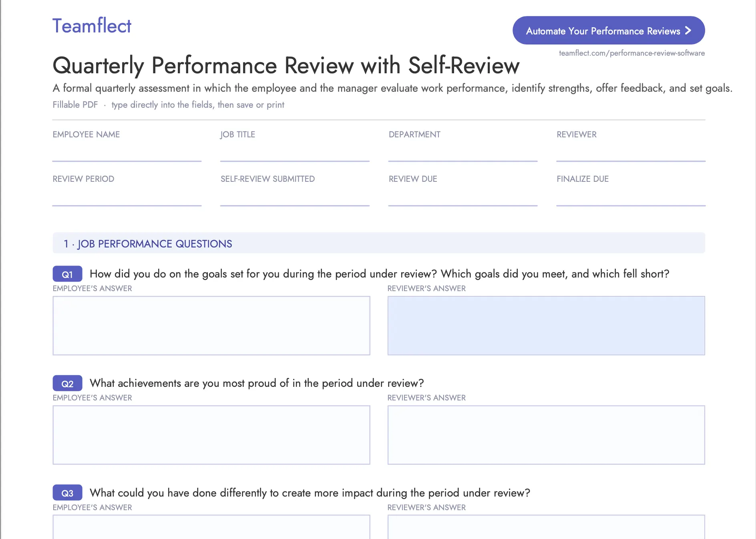Image resolution: width=756 pixels, height=539 pixels.
Task: Click the Q2 question badge
Action: (x=67, y=383)
